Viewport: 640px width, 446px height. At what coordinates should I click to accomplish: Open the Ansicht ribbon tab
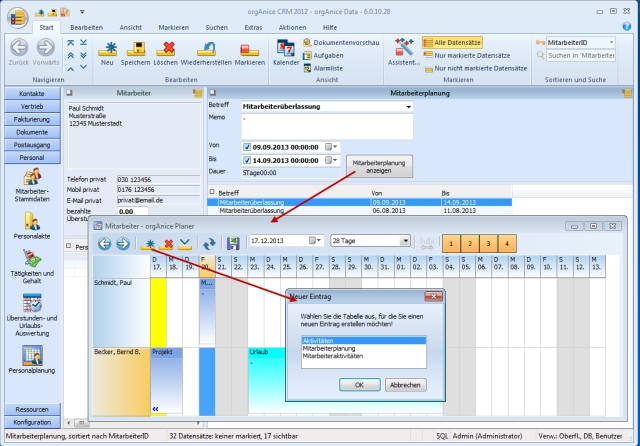point(131,27)
